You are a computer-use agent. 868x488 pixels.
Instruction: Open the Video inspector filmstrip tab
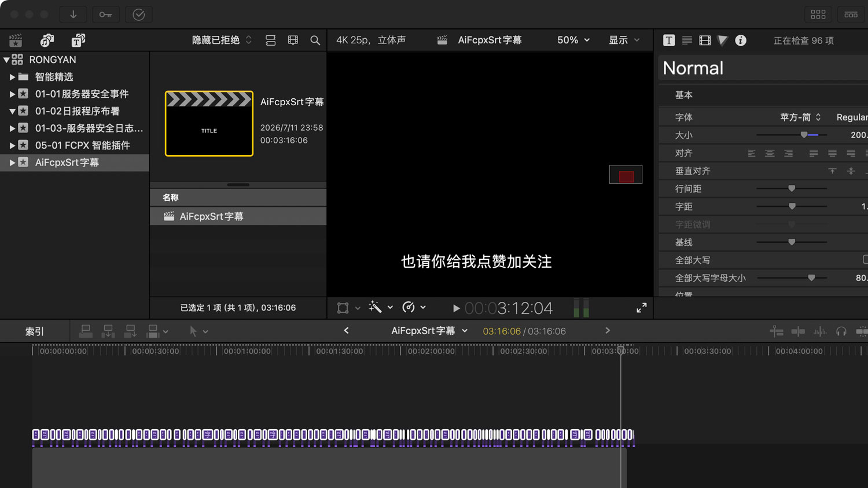705,40
